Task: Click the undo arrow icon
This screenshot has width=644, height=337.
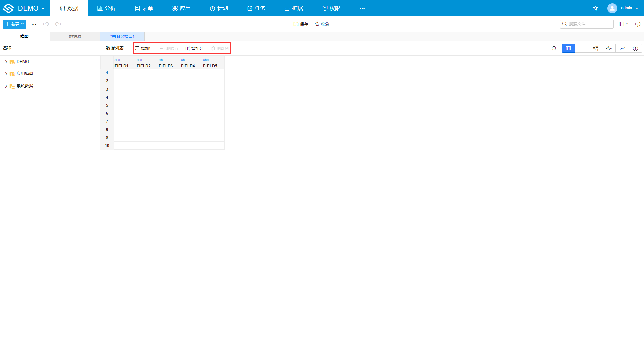Action: [x=46, y=24]
